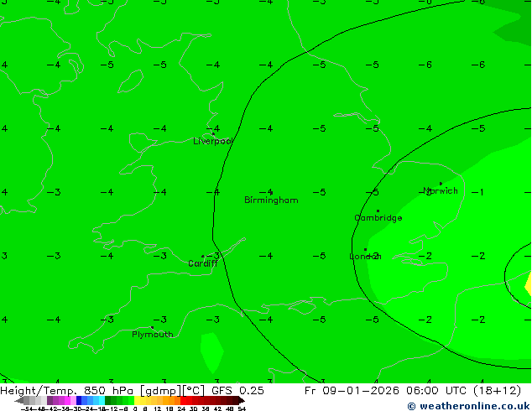
Task: Click the 'Height/Temp. 850 hPa' title text
Action: point(67,391)
